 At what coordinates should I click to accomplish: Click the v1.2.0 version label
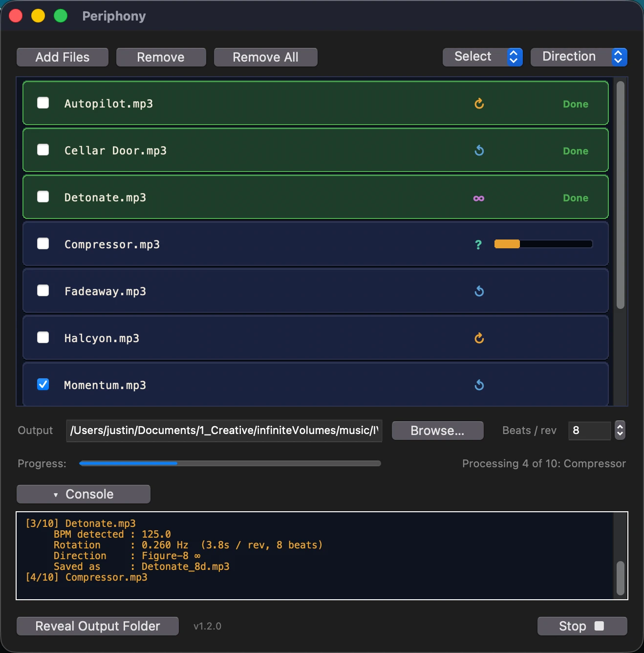[x=207, y=626]
